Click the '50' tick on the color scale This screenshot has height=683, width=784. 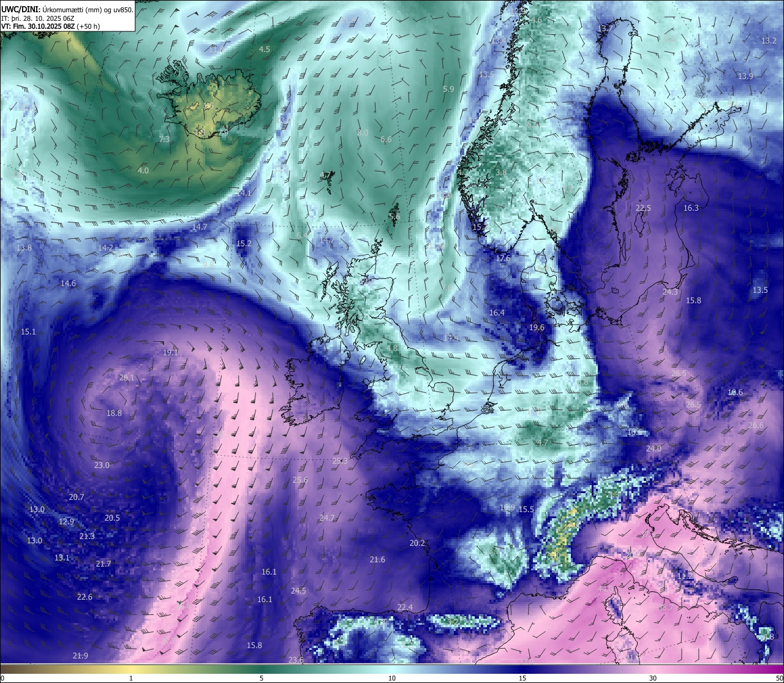coord(779,678)
